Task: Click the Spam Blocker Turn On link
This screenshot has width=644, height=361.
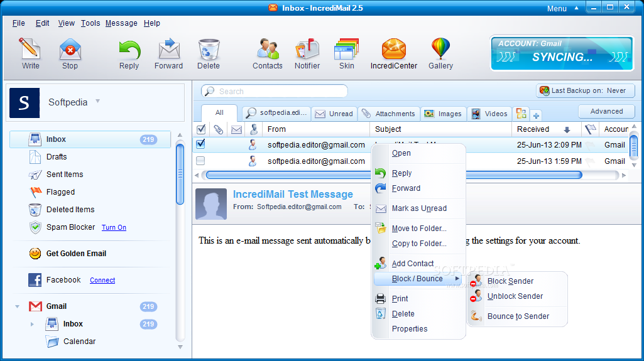Action: 114,227
